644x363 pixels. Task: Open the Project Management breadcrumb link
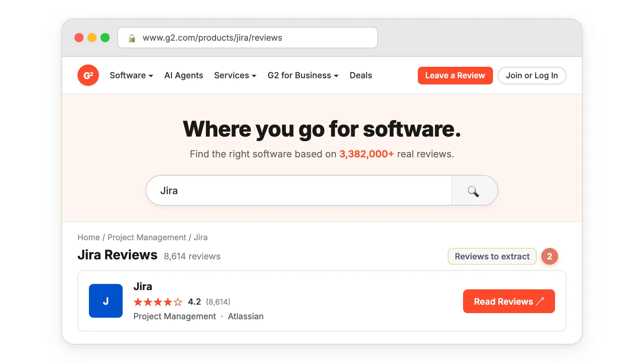[x=147, y=238]
